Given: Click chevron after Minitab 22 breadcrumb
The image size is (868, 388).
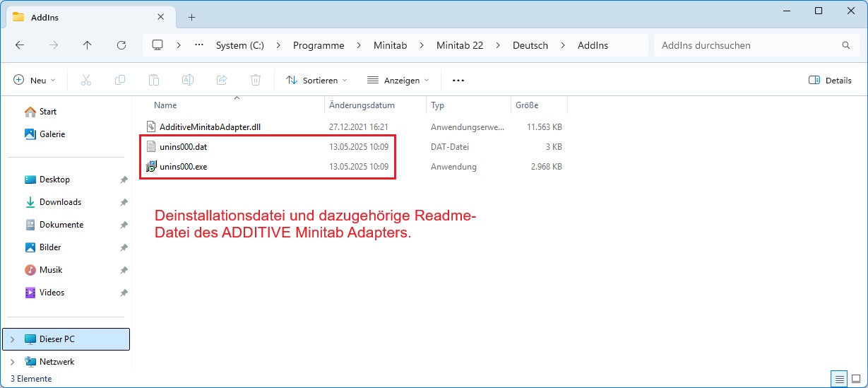Looking at the screenshot, I should tap(497, 45).
